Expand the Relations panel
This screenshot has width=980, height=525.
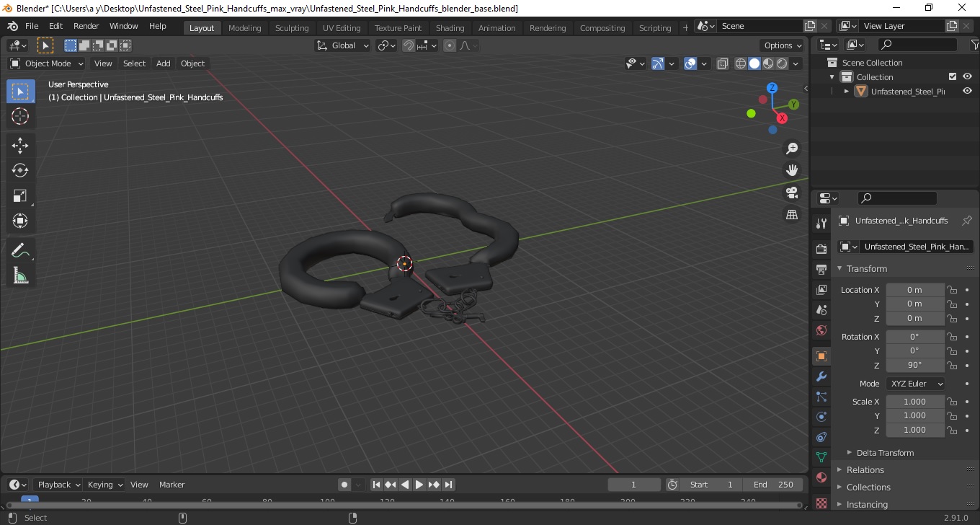(865, 470)
